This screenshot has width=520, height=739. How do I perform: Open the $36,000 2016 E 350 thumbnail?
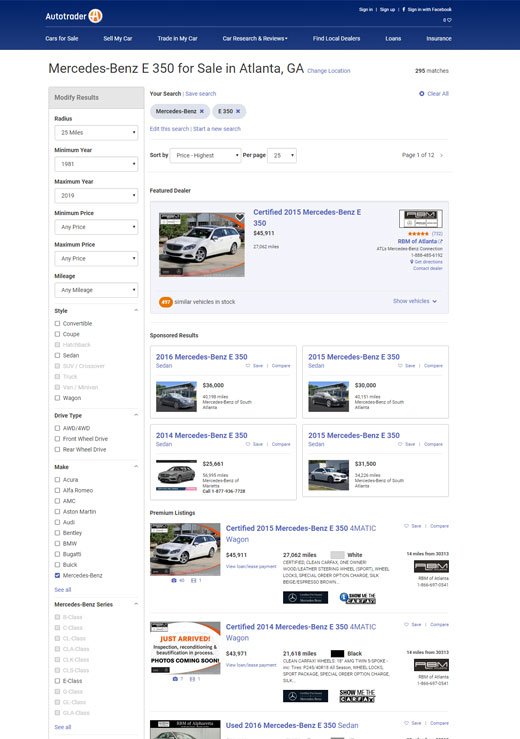click(x=176, y=396)
